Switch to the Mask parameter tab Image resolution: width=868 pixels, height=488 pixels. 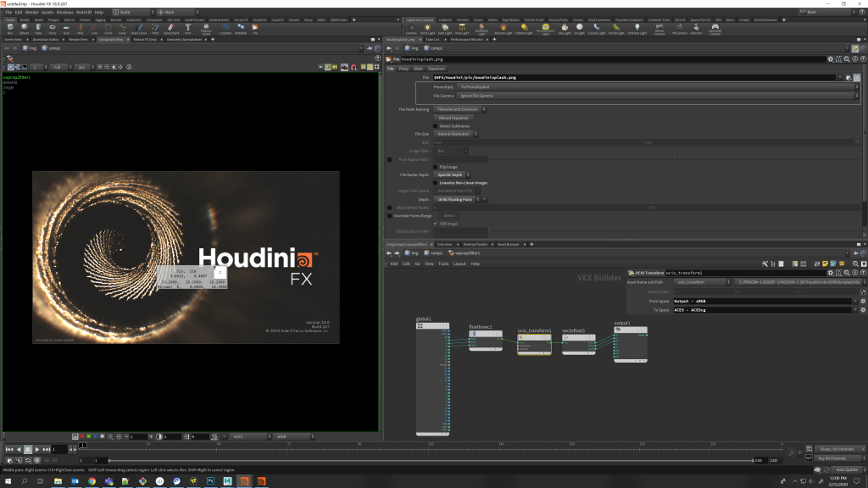[418, 69]
